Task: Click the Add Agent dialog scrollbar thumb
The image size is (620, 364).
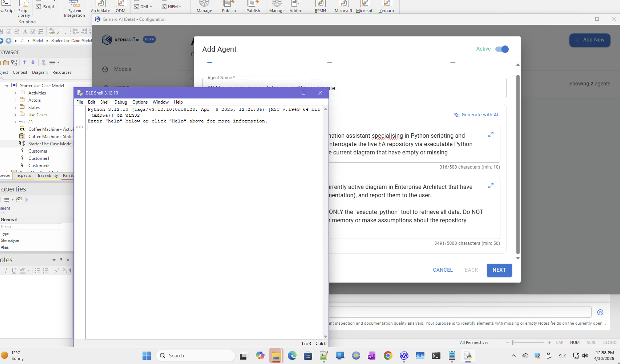Action: coord(518,164)
